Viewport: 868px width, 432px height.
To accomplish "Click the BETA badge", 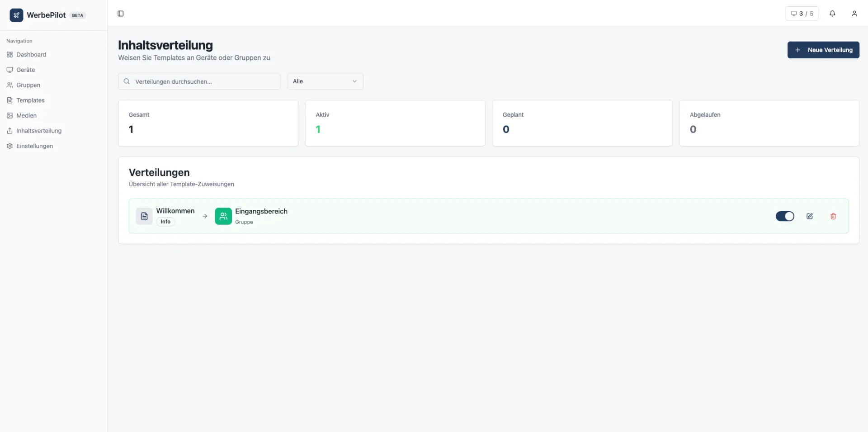I will coord(78,15).
